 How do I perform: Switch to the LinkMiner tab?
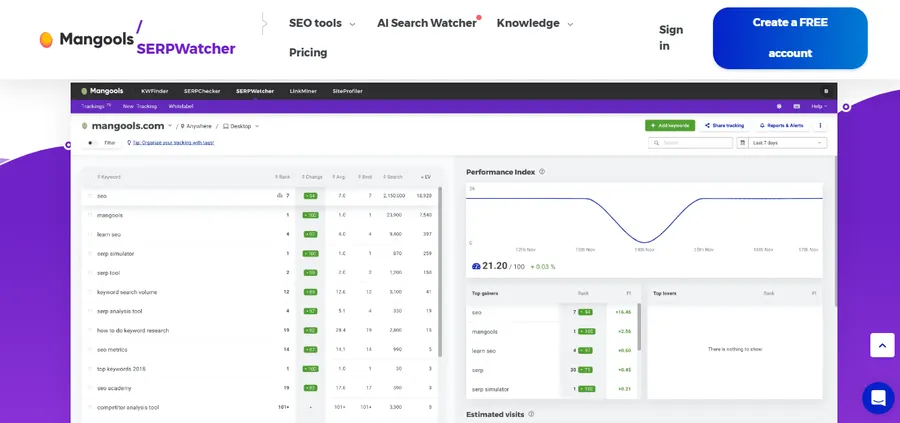coord(303,91)
